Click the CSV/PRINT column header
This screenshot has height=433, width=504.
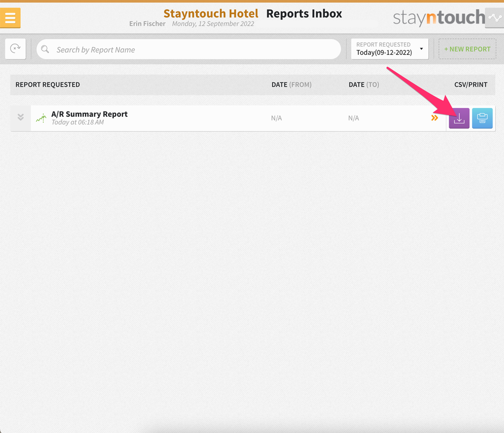point(471,84)
